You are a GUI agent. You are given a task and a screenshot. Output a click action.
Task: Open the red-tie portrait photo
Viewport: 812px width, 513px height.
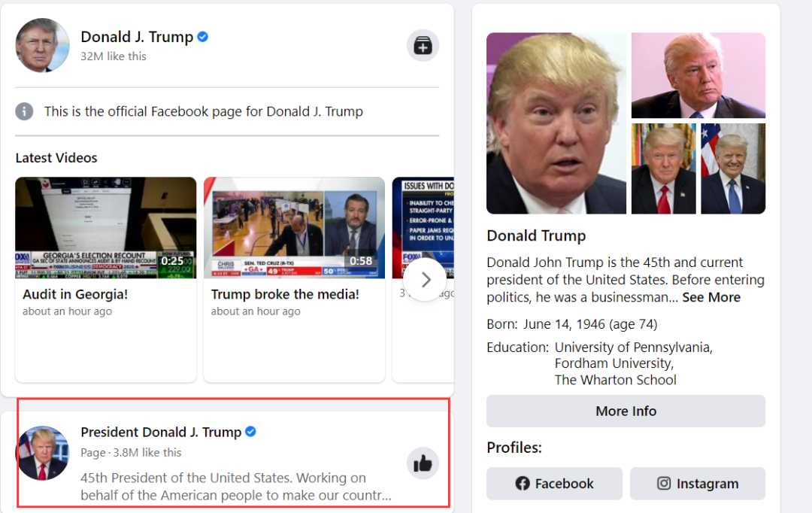663,168
